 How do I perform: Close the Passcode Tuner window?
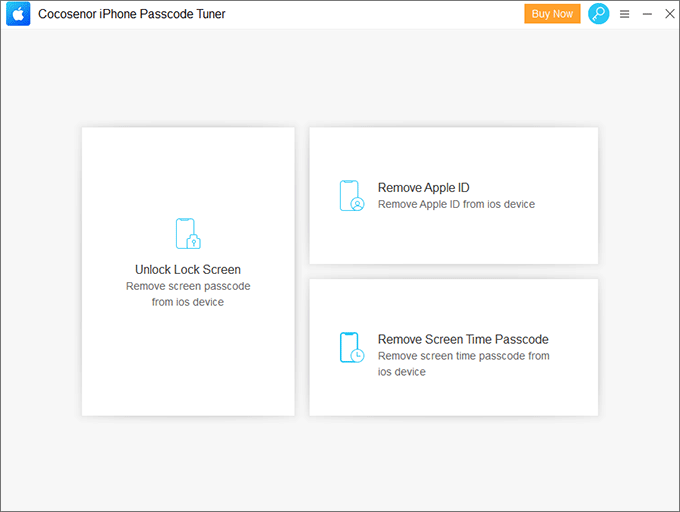point(669,14)
